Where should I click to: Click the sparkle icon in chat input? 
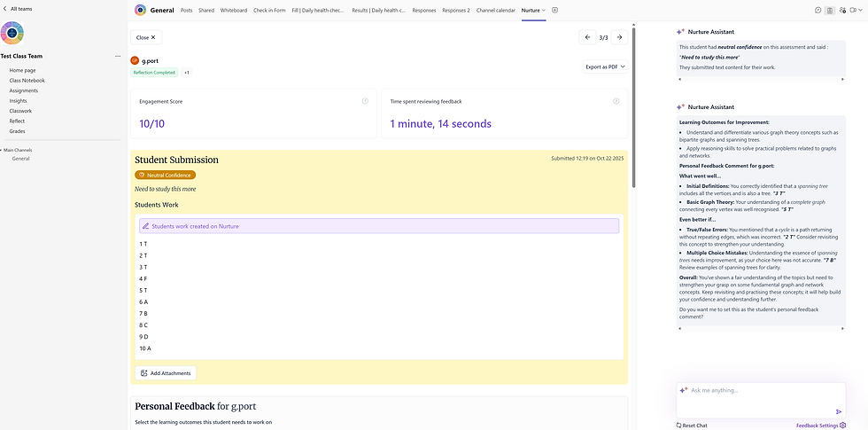[x=683, y=390]
